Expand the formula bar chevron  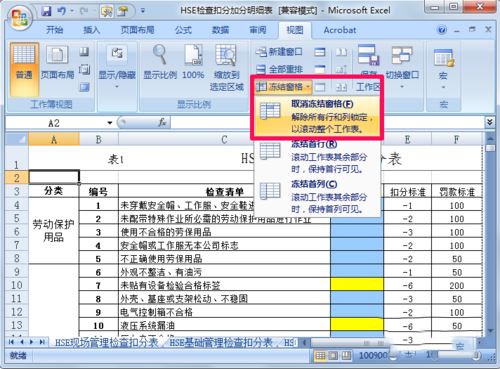pos(489,122)
